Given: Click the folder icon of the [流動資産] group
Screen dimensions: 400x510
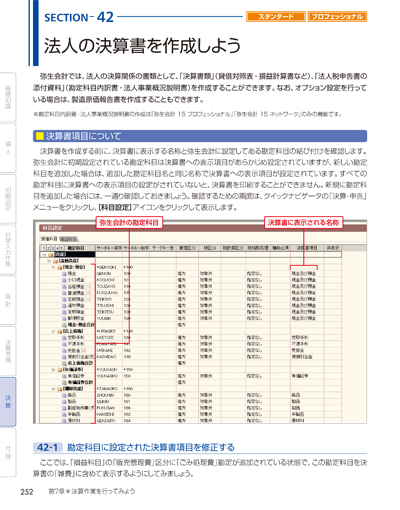Looking at the screenshot, I should 55,261.
